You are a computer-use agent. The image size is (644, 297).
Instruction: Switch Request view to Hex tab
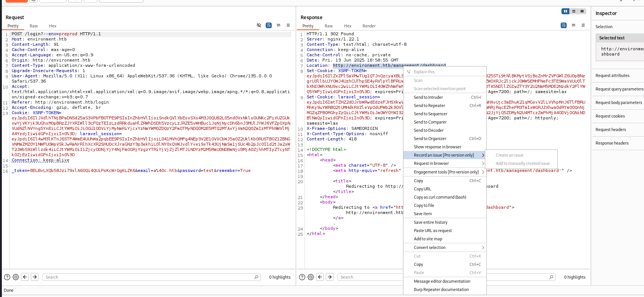[53, 26]
